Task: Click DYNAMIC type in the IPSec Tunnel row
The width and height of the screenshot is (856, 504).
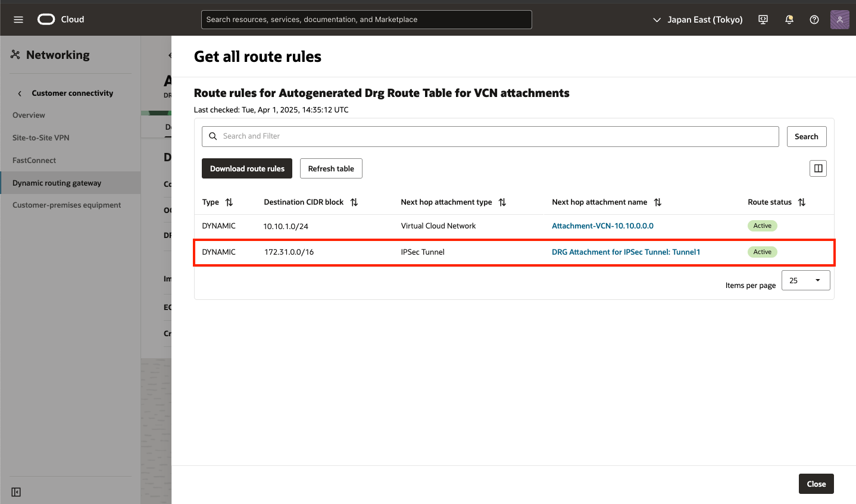Action: [x=218, y=252]
